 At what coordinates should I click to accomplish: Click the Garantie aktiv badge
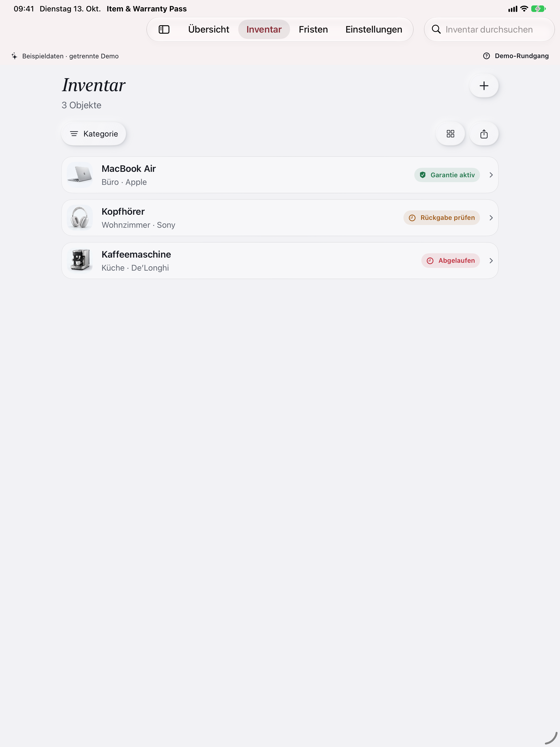(x=447, y=175)
